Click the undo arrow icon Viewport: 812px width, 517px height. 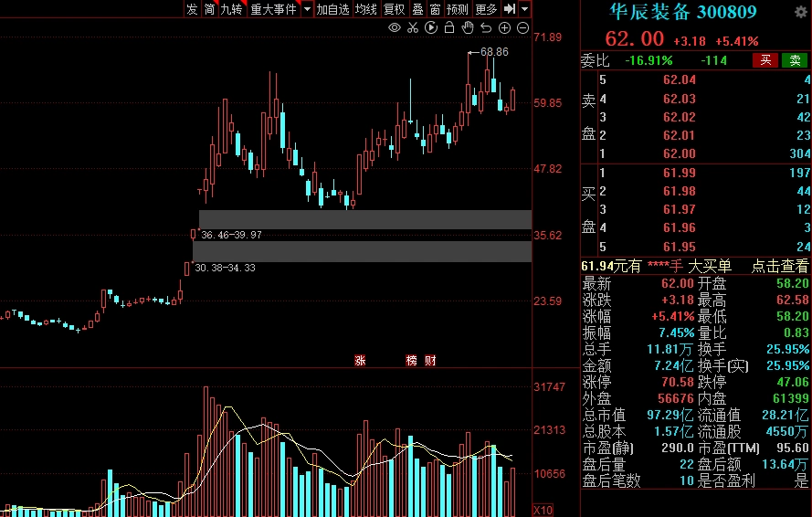[x=486, y=28]
